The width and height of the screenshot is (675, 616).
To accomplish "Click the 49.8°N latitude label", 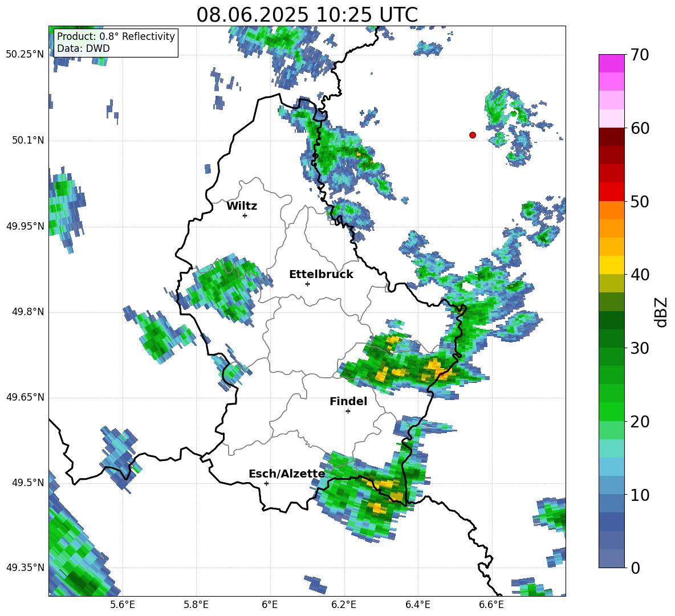I will pyautogui.click(x=28, y=312).
